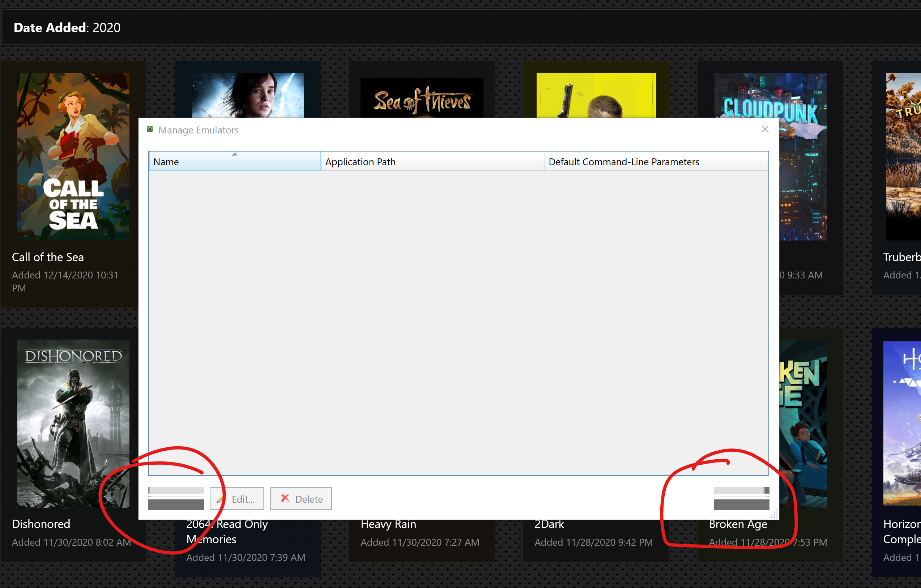921x588 pixels.
Task: Click the pencil icon on the Edit button
Action: (x=221, y=498)
